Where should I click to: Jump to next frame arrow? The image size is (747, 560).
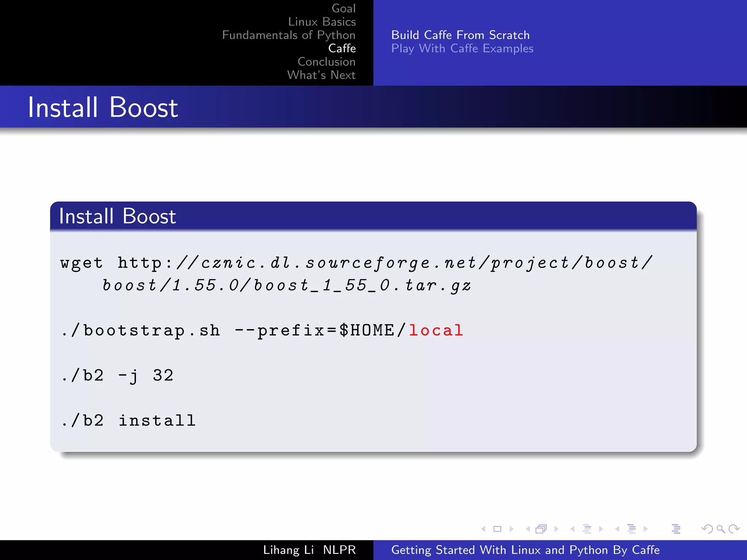pyautogui.click(x=556, y=529)
